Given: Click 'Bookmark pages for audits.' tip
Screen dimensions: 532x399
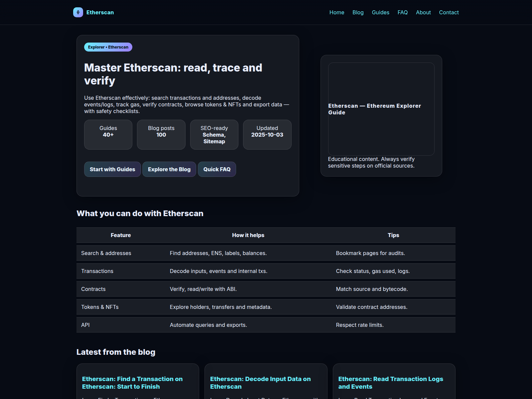Looking at the screenshot, I should [x=370, y=253].
